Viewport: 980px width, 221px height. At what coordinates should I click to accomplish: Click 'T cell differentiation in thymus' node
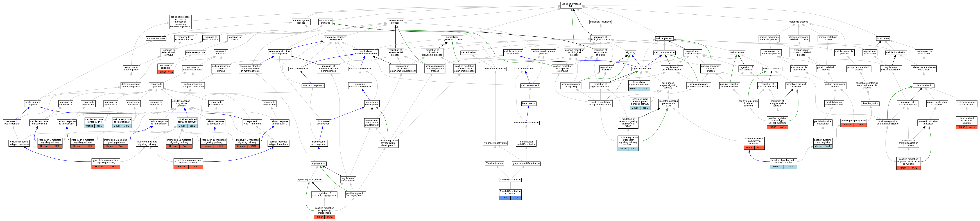[510, 194]
